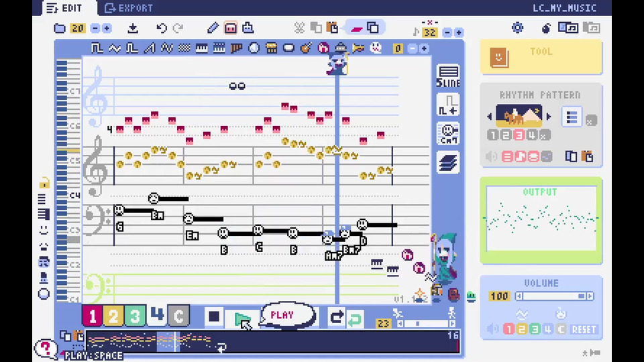
Task: Select track 2 button
Action: click(x=113, y=316)
